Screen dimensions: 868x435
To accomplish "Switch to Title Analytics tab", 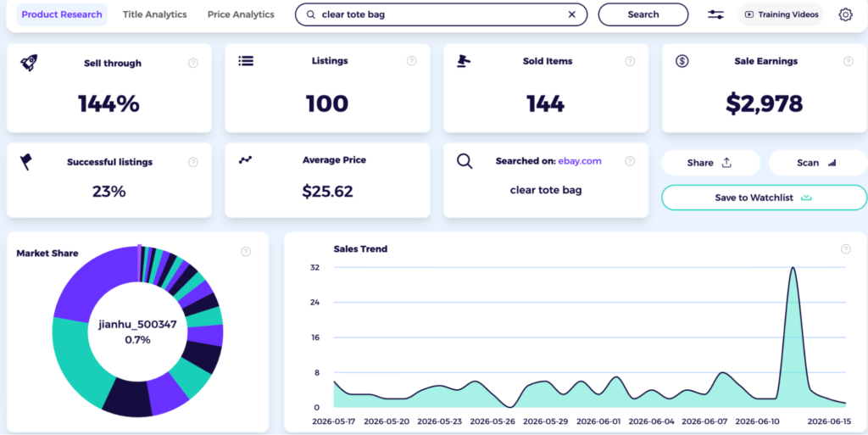I will (x=154, y=14).
